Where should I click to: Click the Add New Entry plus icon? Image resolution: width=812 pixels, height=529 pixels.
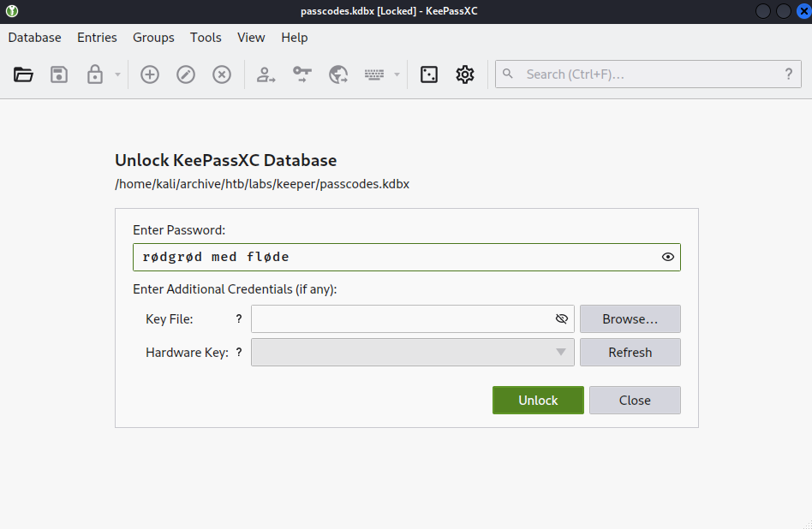click(150, 74)
